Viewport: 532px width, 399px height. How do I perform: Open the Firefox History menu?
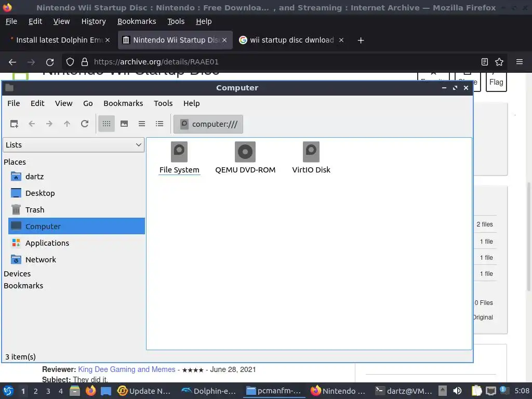pyautogui.click(x=94, y=21)
